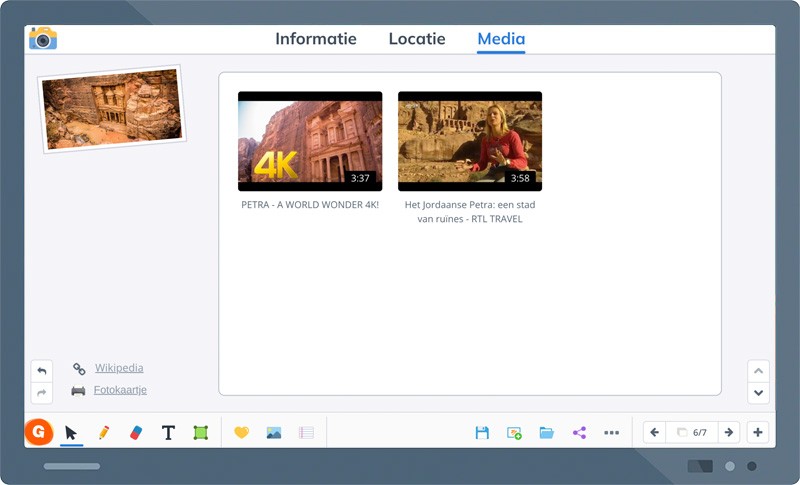This screenshot has height=485, width=800.
Task: Switch to the Informatie tab
Action: coord(316,39)
